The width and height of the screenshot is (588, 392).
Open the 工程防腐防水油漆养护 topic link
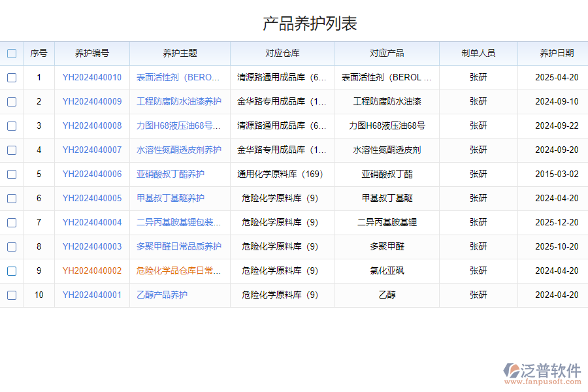tap(180, 101)
